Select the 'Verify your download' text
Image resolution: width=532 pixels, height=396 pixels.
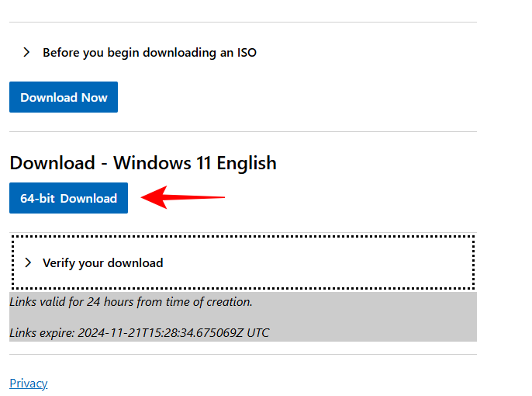click(102, 262)
